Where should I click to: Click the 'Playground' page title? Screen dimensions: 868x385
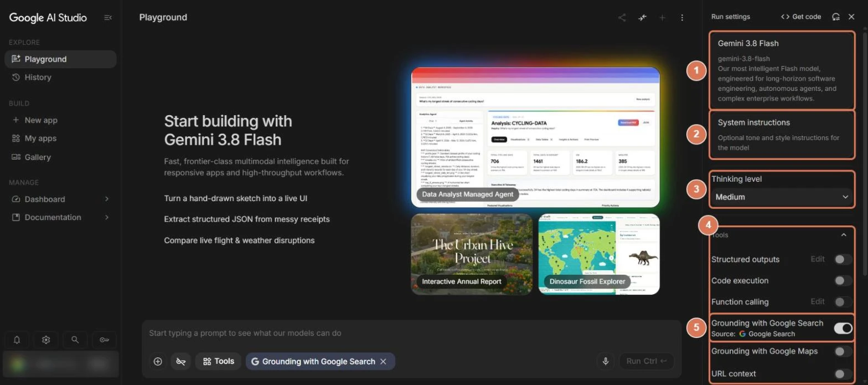[x=163, y=17]
